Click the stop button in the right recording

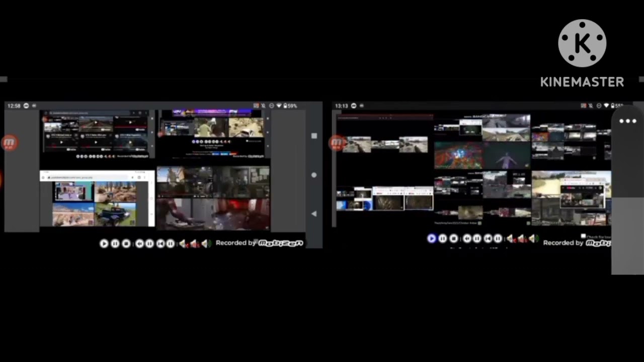[453, 238]
